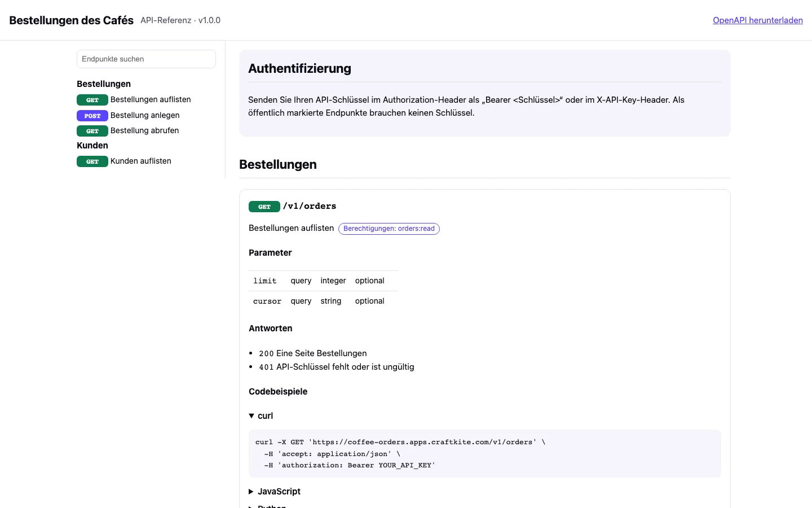The image size is (812, 508).
Task: Click the 200 Eine Seite Bestellungen response
Action: tap(313, 353)
